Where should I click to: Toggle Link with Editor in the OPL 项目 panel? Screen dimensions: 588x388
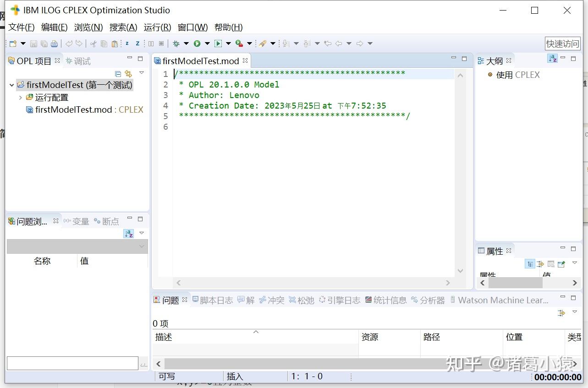[128, 74]
